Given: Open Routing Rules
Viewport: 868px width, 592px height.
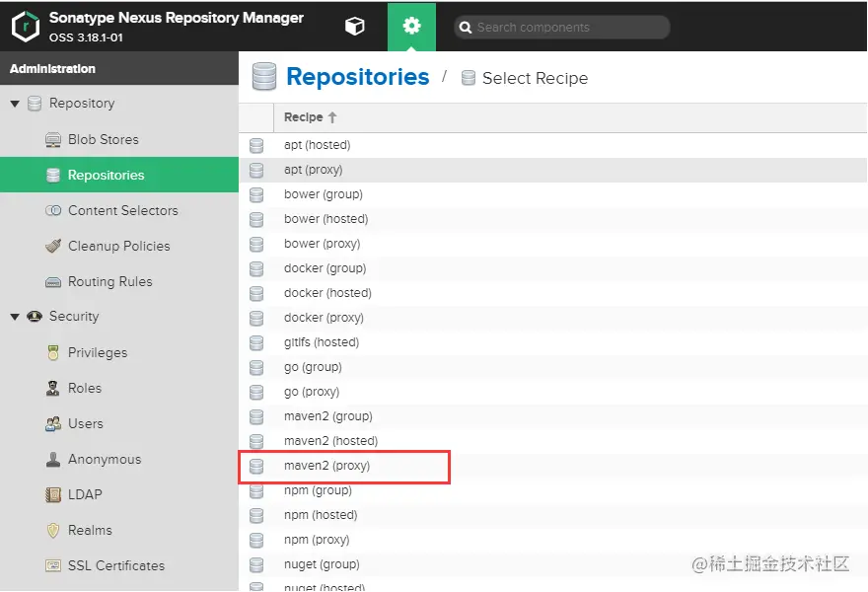Looking at the screenshot, I should click(119, 281).
